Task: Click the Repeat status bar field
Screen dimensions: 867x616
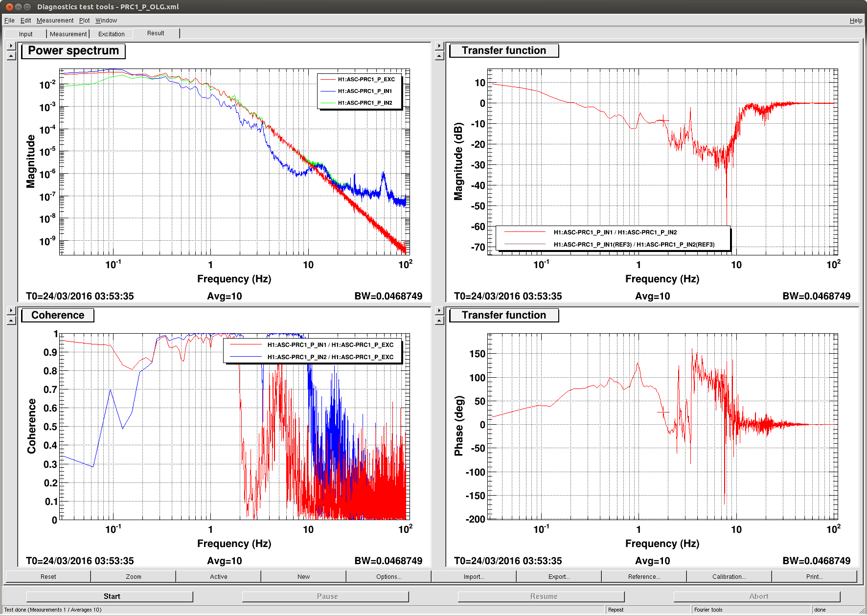Action: point(648,610)
